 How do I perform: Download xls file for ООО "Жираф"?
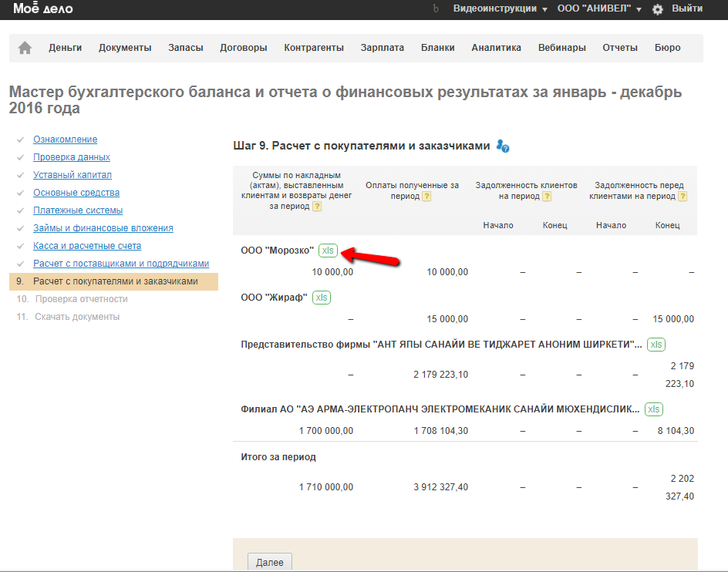click(322, 298)
